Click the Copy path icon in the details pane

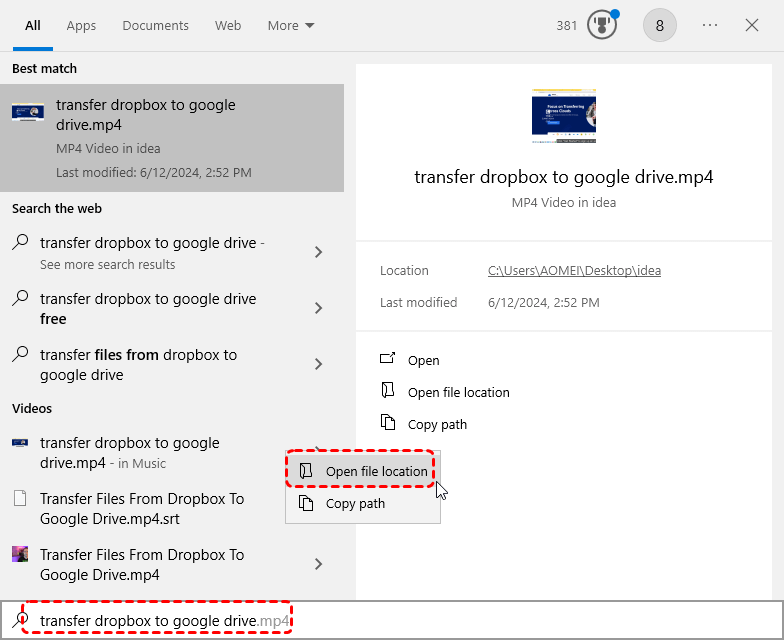(388, 422)
